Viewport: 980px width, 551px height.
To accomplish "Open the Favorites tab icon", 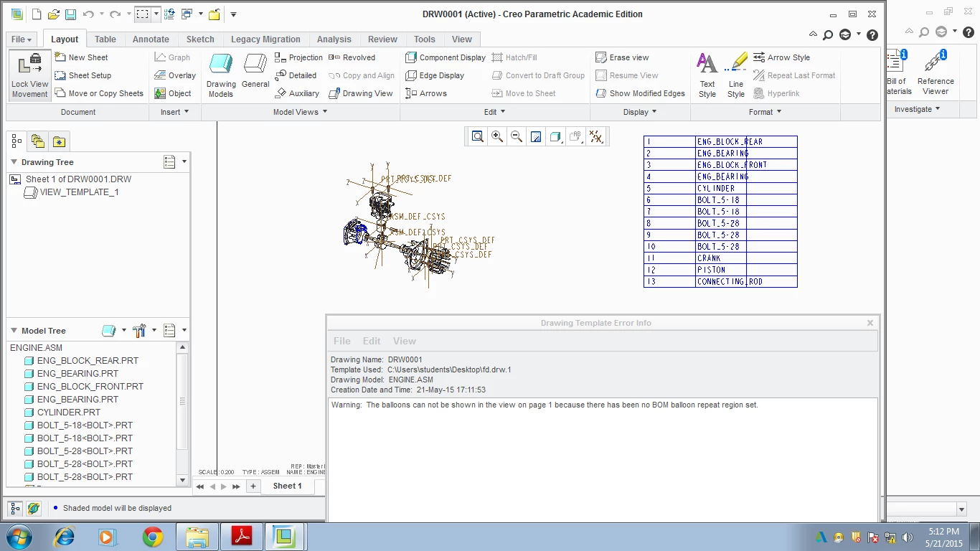I will coord(59,141).
